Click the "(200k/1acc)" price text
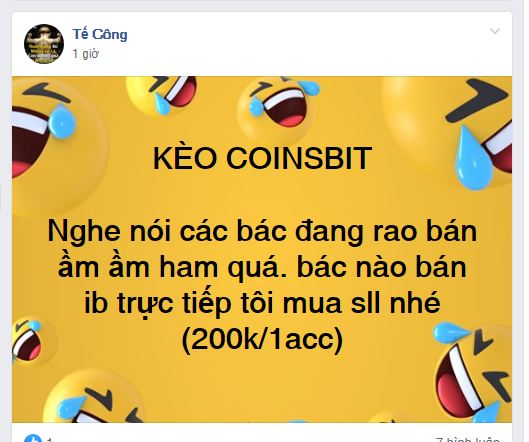This screenshot has width=529, height=442. click(262, 339)
